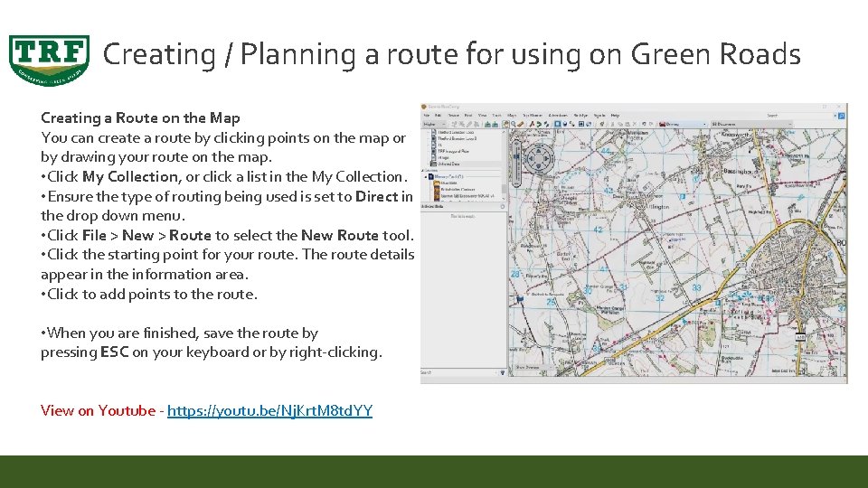The image size is (868, 488).
Task: Click the top-right Search input field
Action: (x=800, y=116)
